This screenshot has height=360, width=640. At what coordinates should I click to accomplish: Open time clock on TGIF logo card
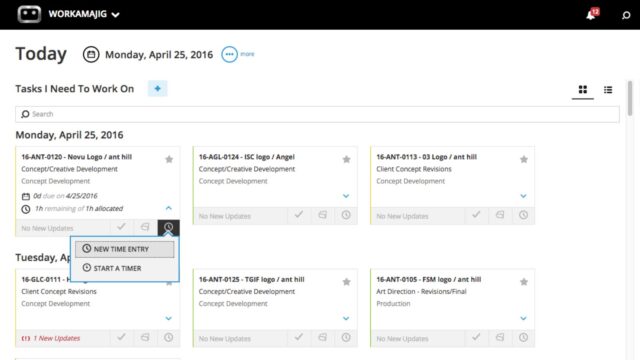(346, 337)
